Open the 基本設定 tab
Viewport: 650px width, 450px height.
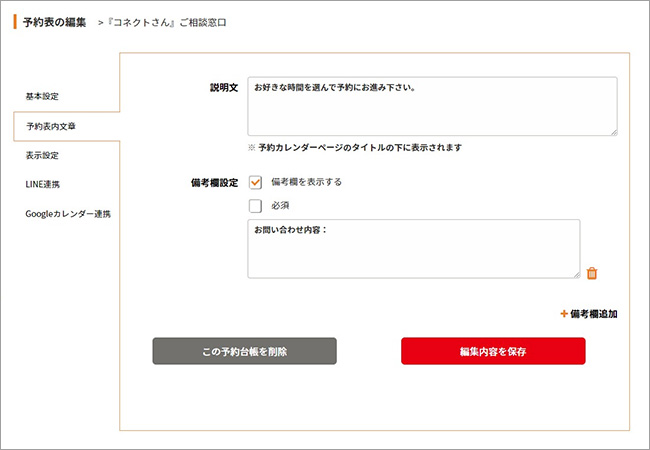click(x=42, y=96)
